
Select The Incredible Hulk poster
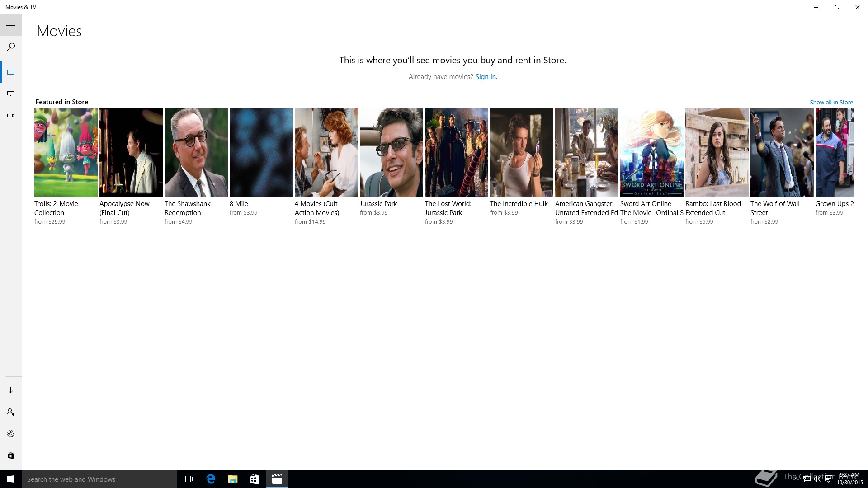(522, 153)
